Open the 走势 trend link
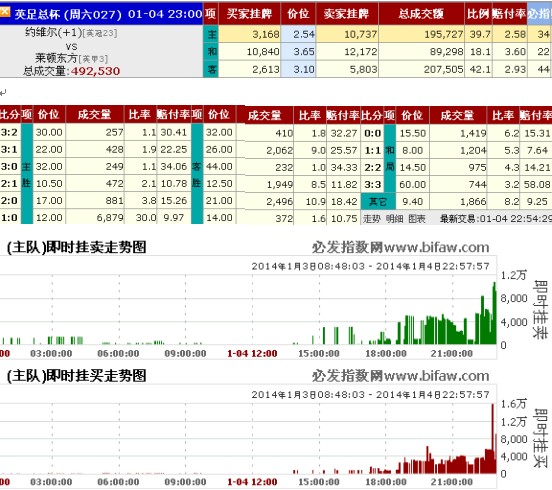Image resolution: width=552 pixels, height=490 pixels. 371,219
